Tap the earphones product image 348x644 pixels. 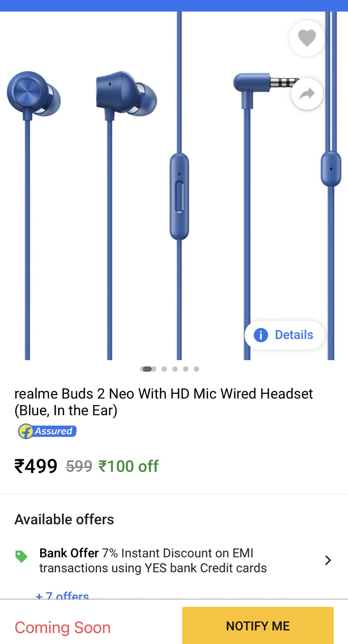pos(174,186)
